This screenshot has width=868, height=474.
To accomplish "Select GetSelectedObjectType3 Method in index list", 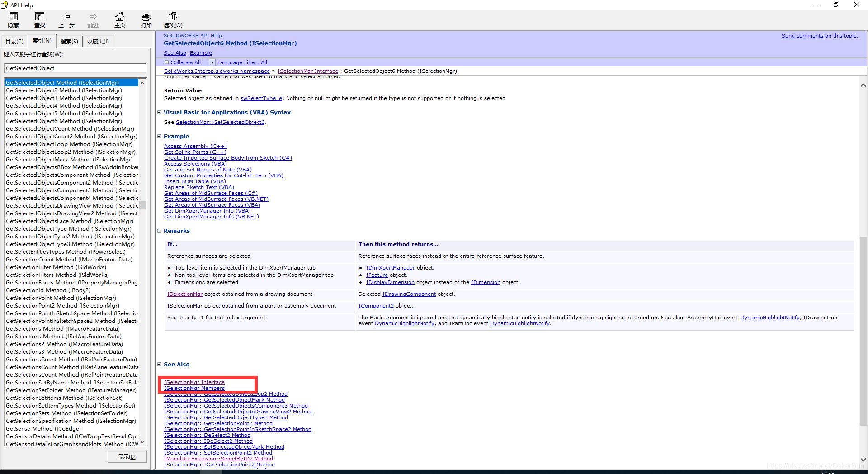I will pos(70,244).
